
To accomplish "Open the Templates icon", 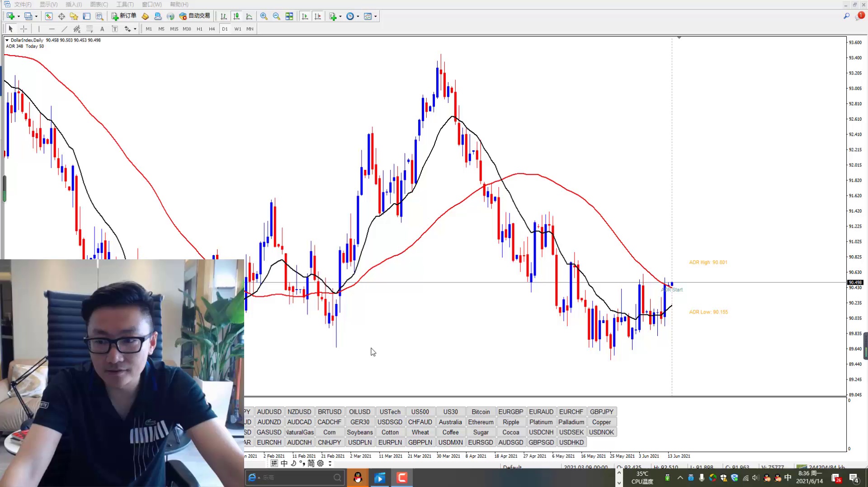I will tap(368, 16).
